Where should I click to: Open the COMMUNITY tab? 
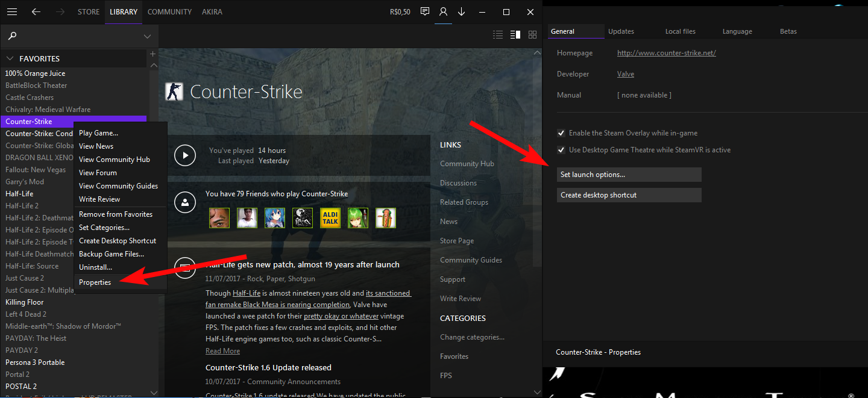pyautogui.click(x=169, y=11)
